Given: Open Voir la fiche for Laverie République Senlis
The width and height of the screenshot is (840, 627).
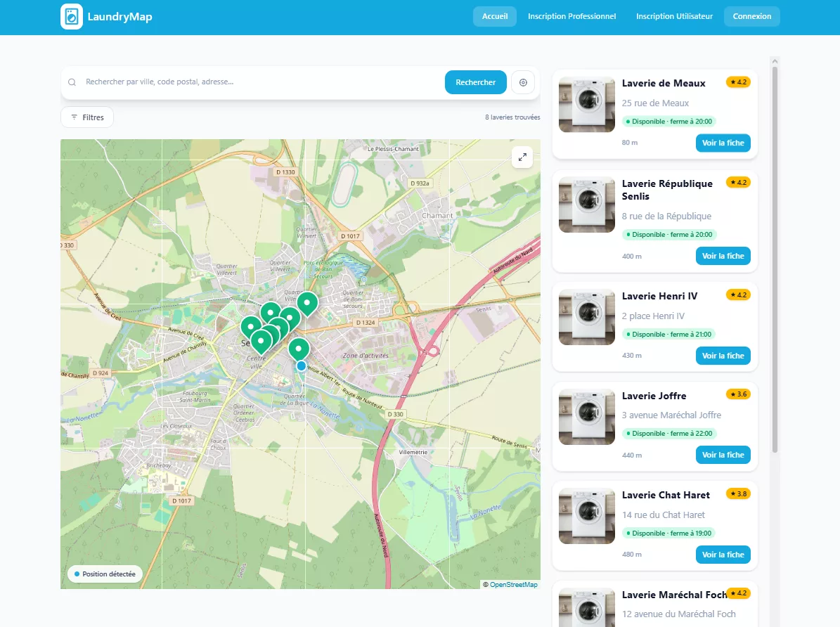Looking at the screenshot, I should click(723, 256).
